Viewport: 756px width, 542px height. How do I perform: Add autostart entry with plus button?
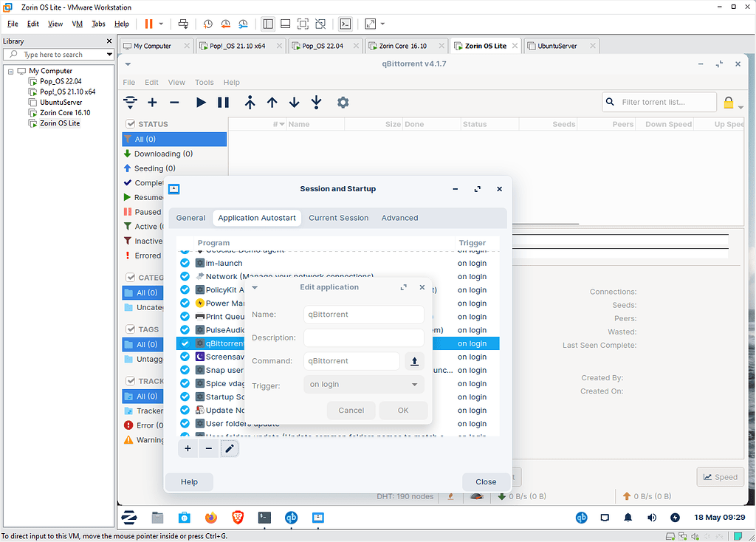(188, 448)
